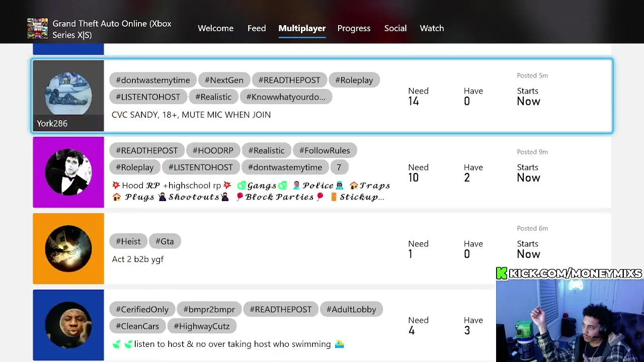
Task: Click Posted 6m on the Heist post
Action: [532, 228]
